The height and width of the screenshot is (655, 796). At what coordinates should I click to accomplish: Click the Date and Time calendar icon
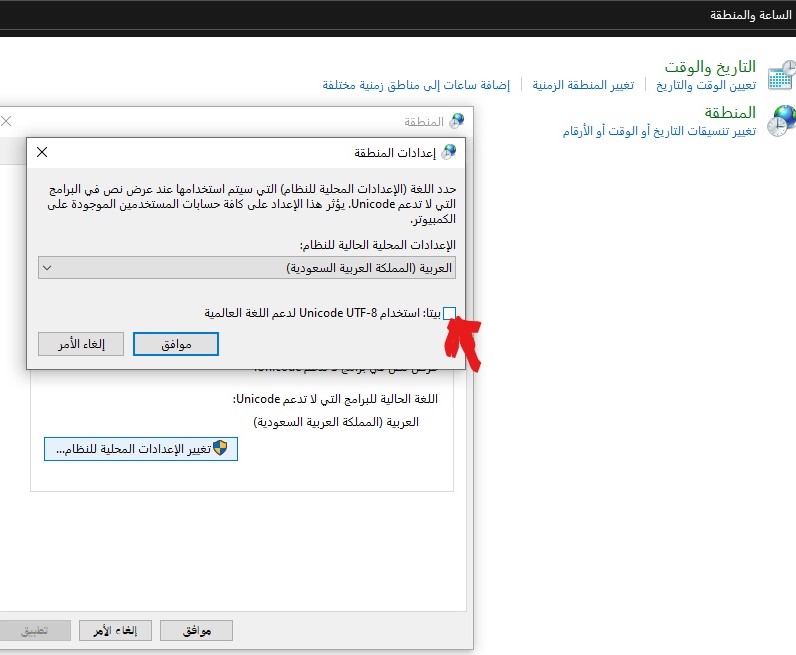pos(782,75)
